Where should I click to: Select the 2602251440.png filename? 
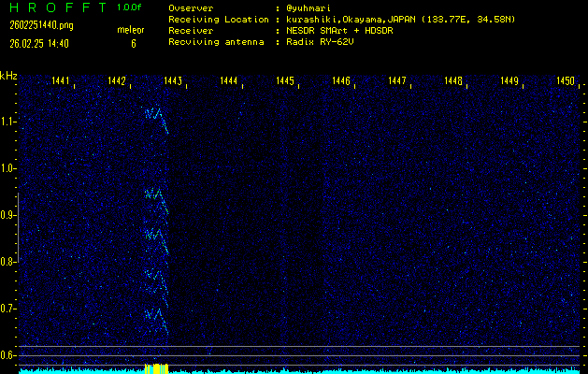[x=35, y=25]
